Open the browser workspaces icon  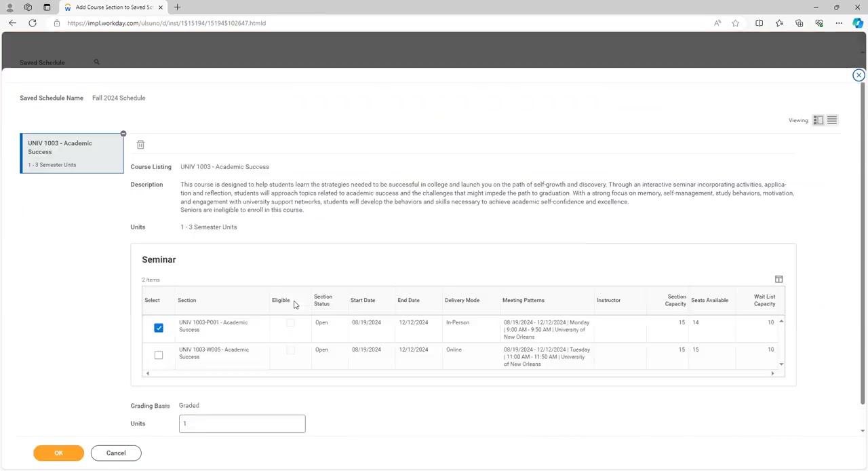28,7
